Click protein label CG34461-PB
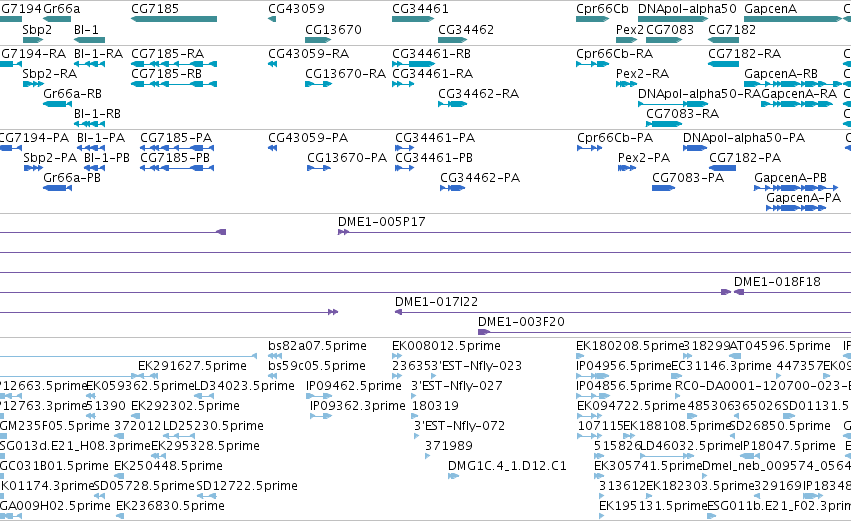The width and height of the screenshot is (851, 521). [x=434, y=157]
